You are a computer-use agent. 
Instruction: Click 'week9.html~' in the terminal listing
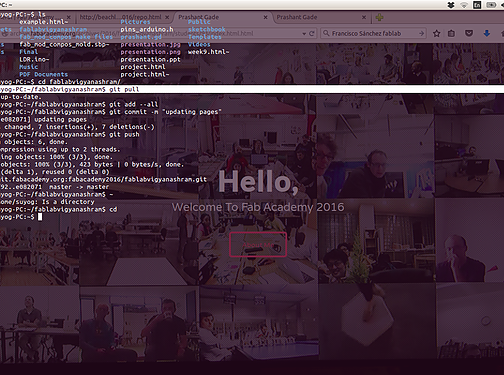[208, 52]
